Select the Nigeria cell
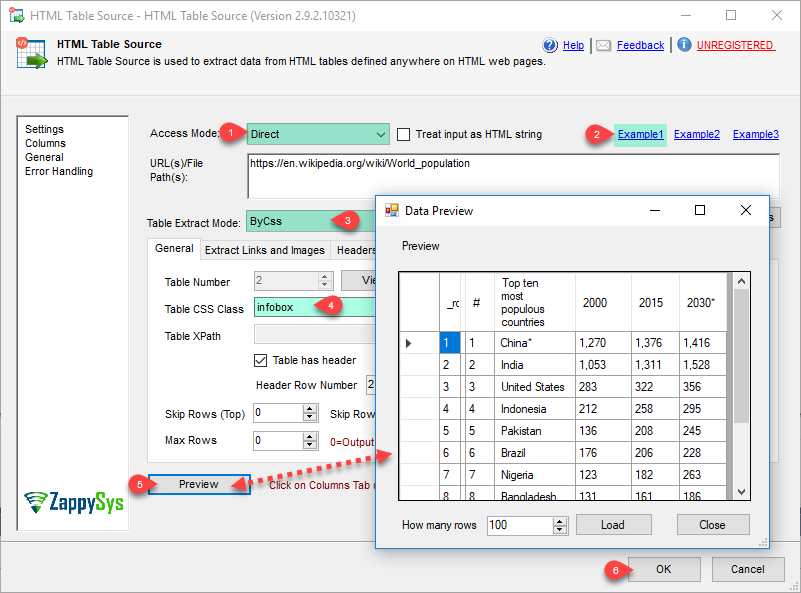 [535, 475]
